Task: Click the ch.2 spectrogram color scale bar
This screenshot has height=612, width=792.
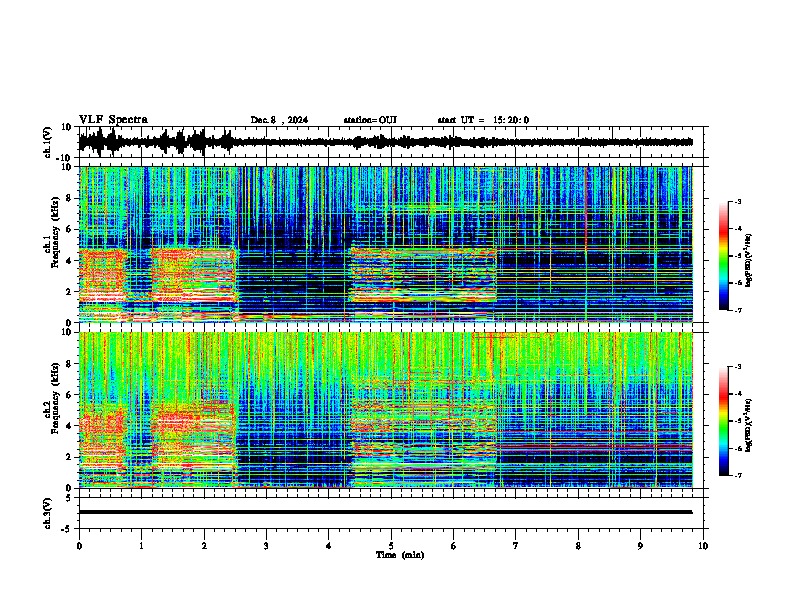Action: point(723,421)
